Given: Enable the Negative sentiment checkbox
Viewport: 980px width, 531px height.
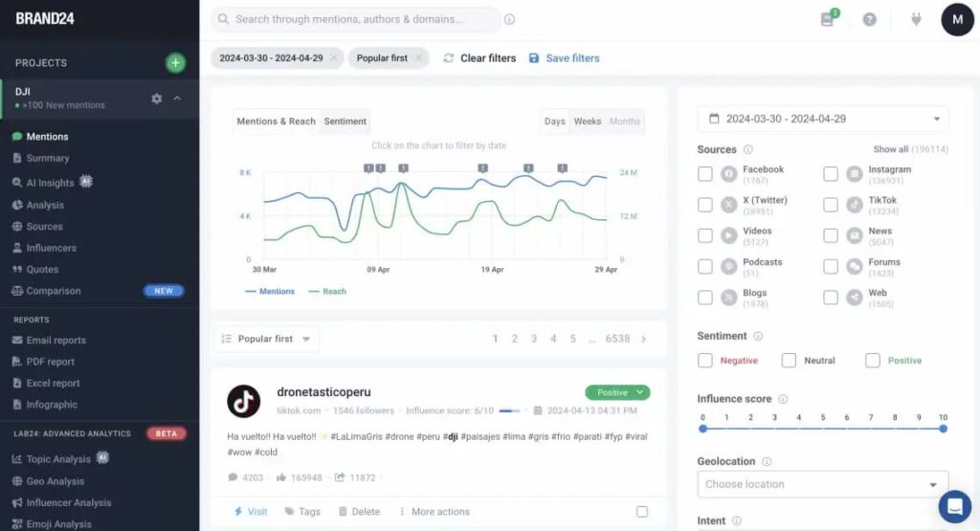Looking at the screenshot, I should point(705,361).
